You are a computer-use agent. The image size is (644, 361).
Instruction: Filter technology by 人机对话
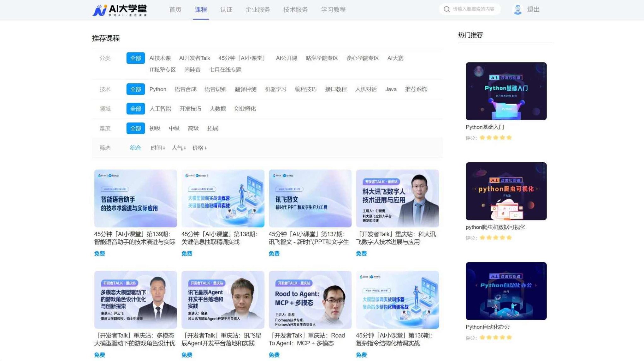click(366, 89)
